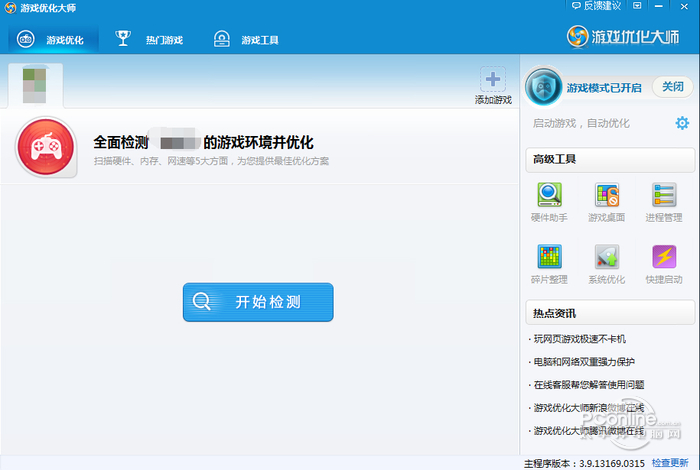700x470 pixels.
Task: Turn off game mode with 关闭 button
Action: [x=672, y=87]
